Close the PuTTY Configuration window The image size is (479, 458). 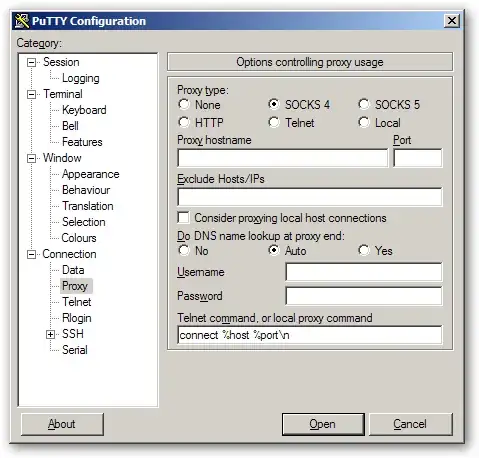click(452, 21)
